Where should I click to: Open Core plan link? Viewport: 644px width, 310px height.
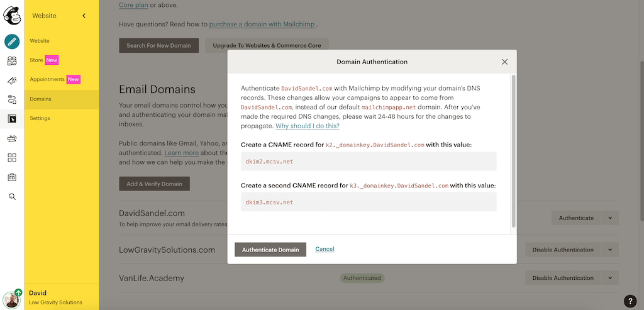(134, 5)
